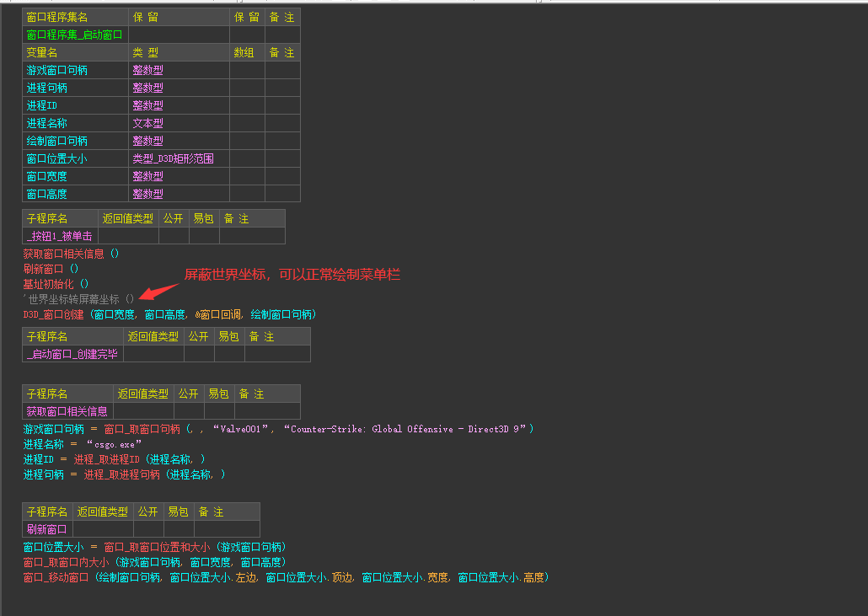Click the commented 世界坐标转屏幕坐标 line

(x=78, y=299)
